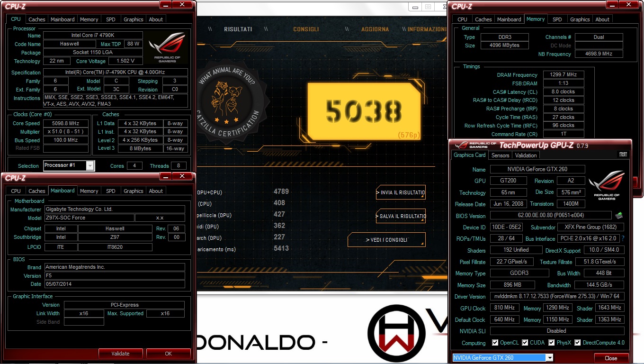Open the INFORMAZIONI tab in Catzilla
The height and width of the screenshot is (364, 644).
(x=427, y=29)
